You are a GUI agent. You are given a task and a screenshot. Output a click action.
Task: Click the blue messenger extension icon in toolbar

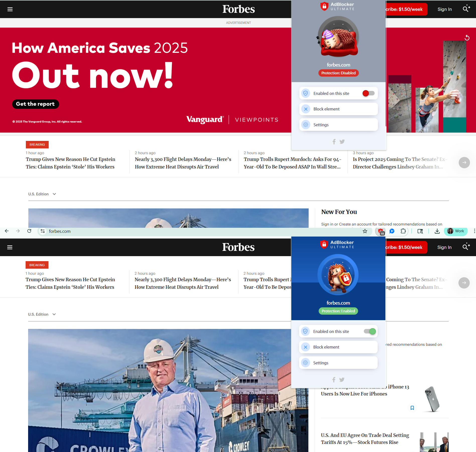point(392,231)
